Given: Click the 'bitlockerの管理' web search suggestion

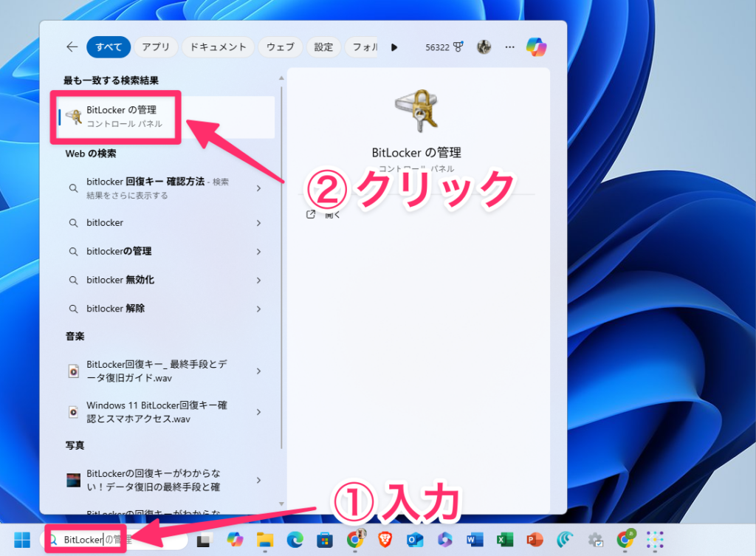Looking at the screenshot, I should [x=119, y=251].
